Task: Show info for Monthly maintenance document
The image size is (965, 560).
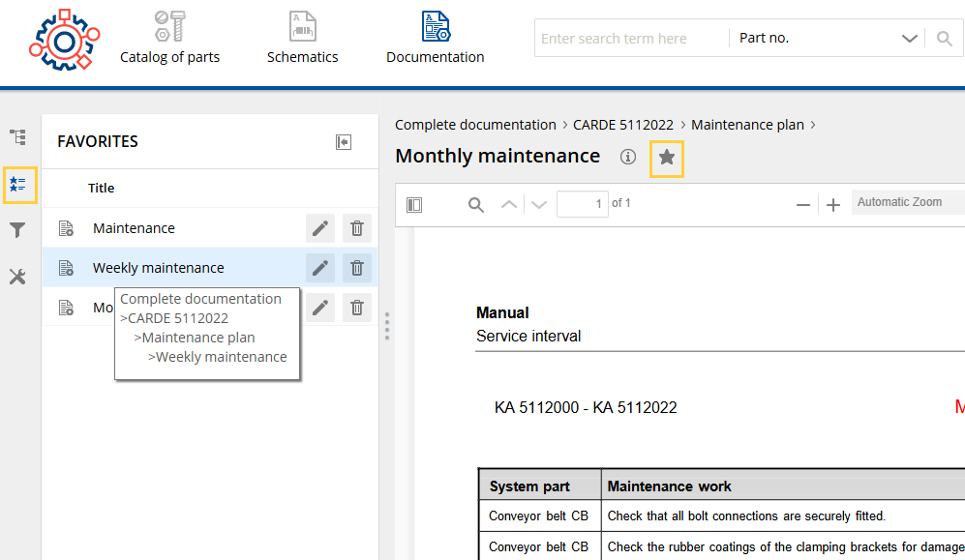Action: (x=628, y=157)
